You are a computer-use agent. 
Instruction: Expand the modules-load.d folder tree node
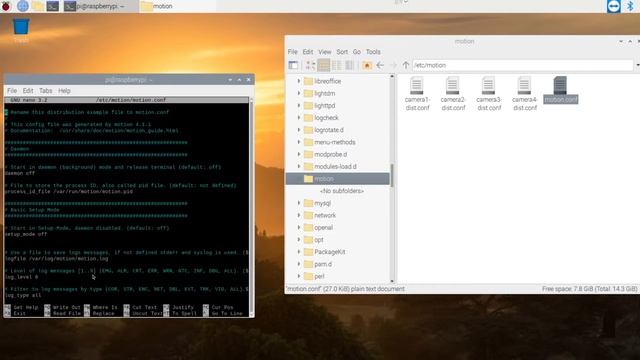pyautogui.click(x=299, y=167)
